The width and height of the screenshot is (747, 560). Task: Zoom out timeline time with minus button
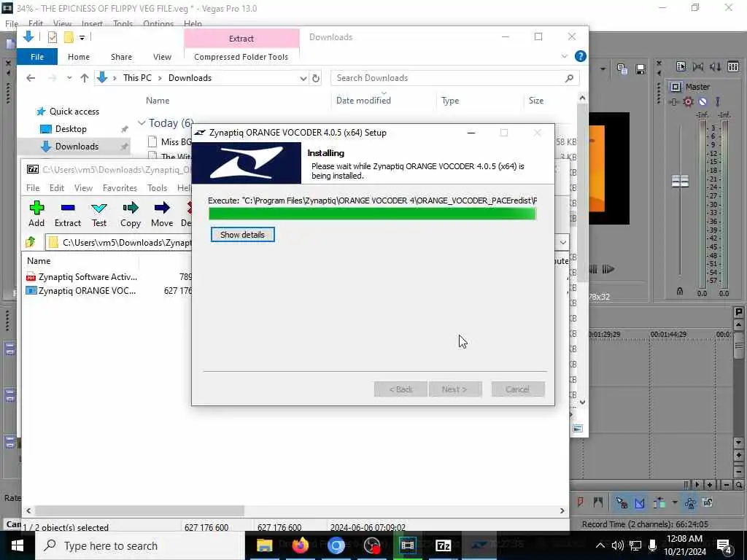[727, 485]
